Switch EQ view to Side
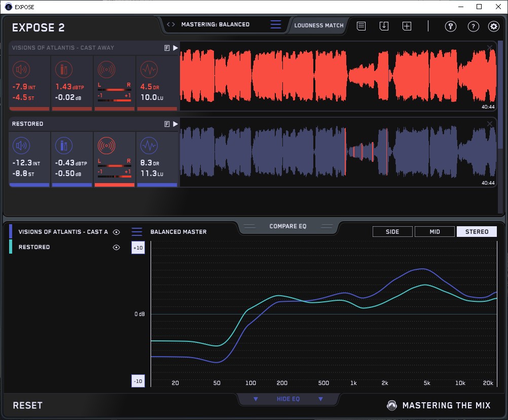This screenshot has height=420, width=508. point(392,232)
